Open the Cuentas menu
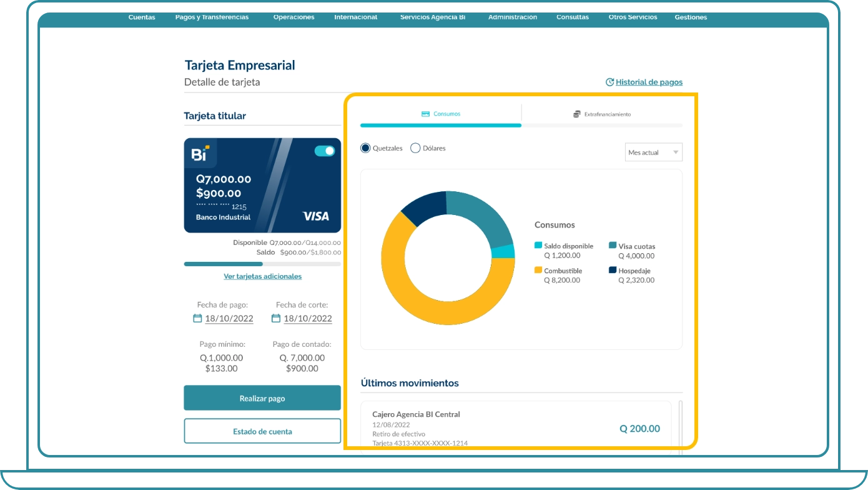868x490 pixels. [x=142, y=17]
